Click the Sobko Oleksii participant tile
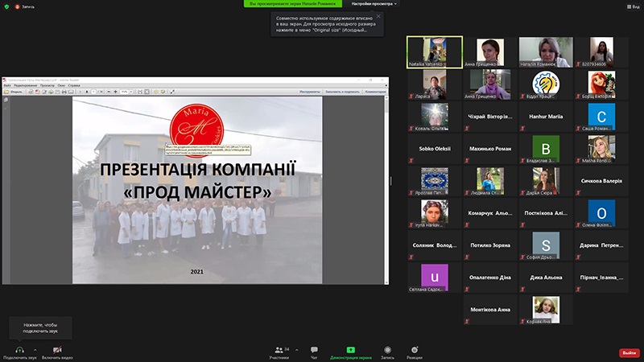644x362 pixels. 435,149
